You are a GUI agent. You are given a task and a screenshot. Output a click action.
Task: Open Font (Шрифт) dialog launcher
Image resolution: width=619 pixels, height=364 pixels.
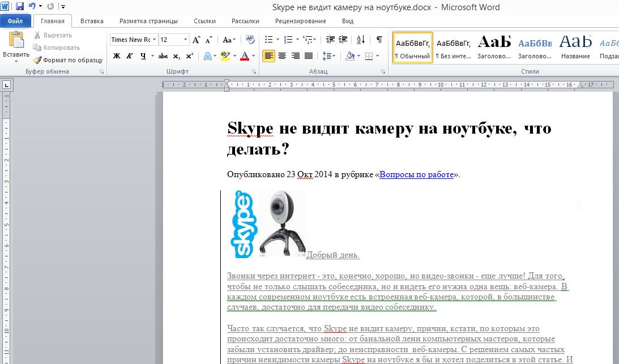254,72
